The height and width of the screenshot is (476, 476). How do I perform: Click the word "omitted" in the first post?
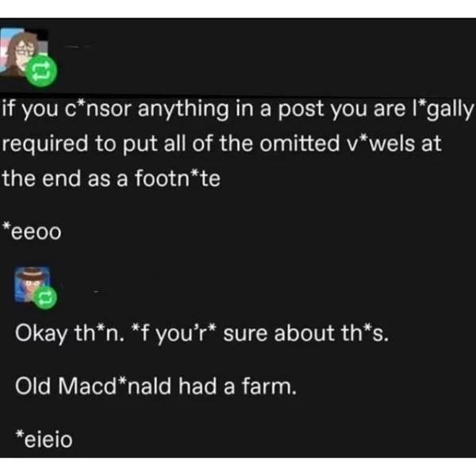tap(299, 144)
